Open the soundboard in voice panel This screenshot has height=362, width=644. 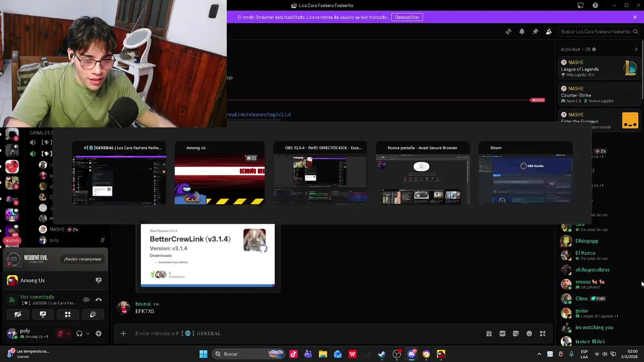(93, 314)
